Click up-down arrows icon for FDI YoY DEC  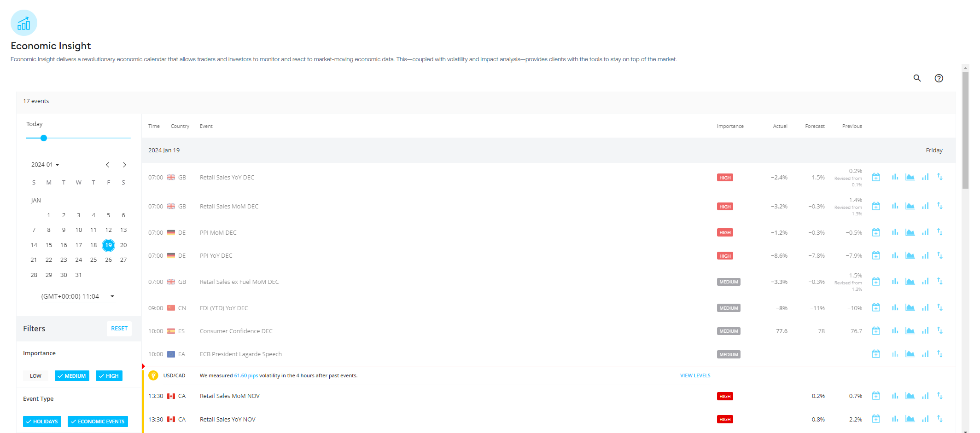[939, 308]
